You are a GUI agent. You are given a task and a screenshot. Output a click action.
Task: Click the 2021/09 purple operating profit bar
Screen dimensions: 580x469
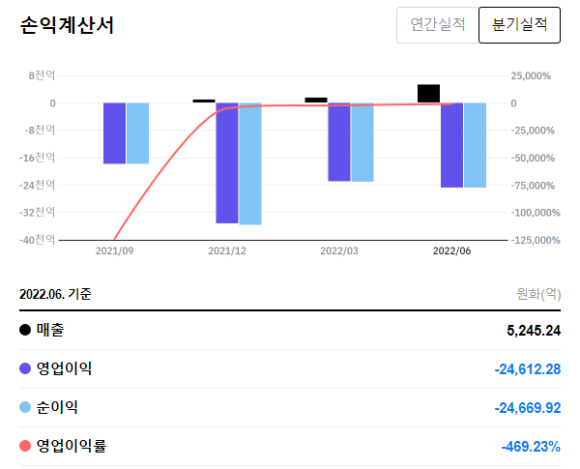click(114, 133)
